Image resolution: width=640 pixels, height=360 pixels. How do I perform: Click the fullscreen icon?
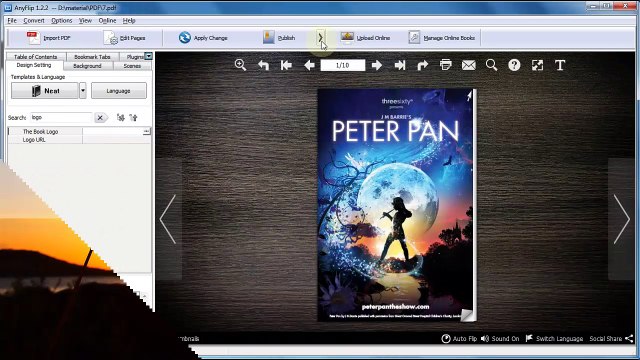537,65
